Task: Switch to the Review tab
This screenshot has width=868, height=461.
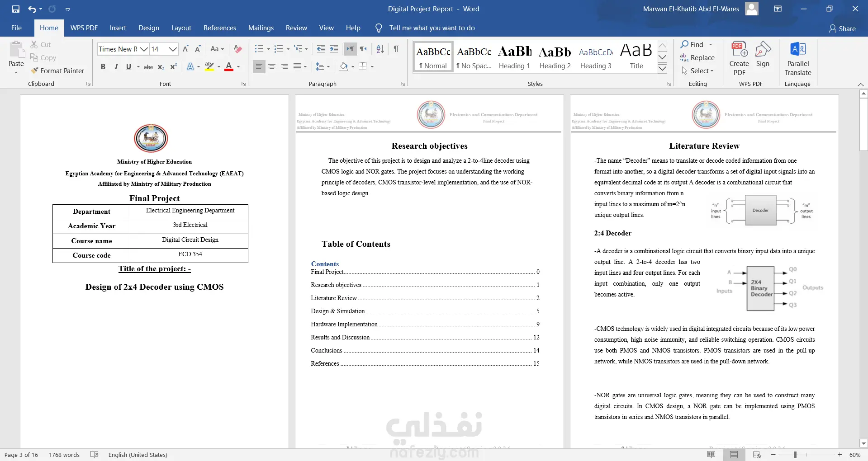Action: click(296, 28)
